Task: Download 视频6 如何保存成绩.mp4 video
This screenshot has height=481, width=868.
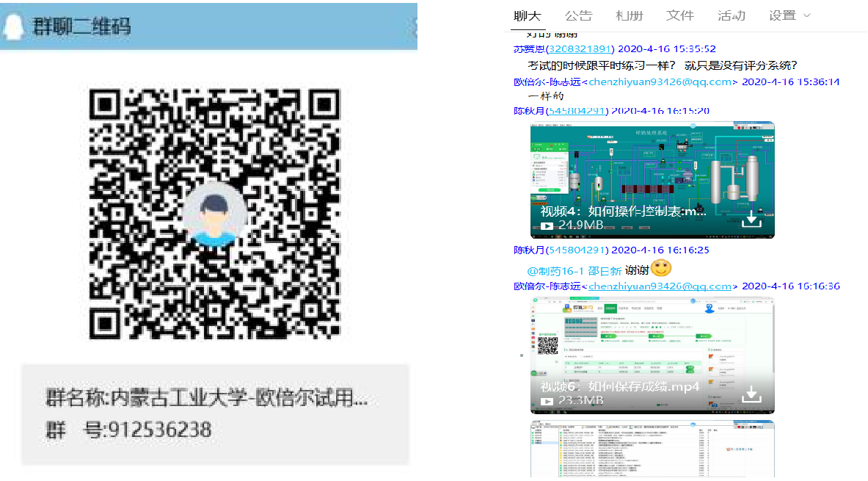Action: point(751,394)
